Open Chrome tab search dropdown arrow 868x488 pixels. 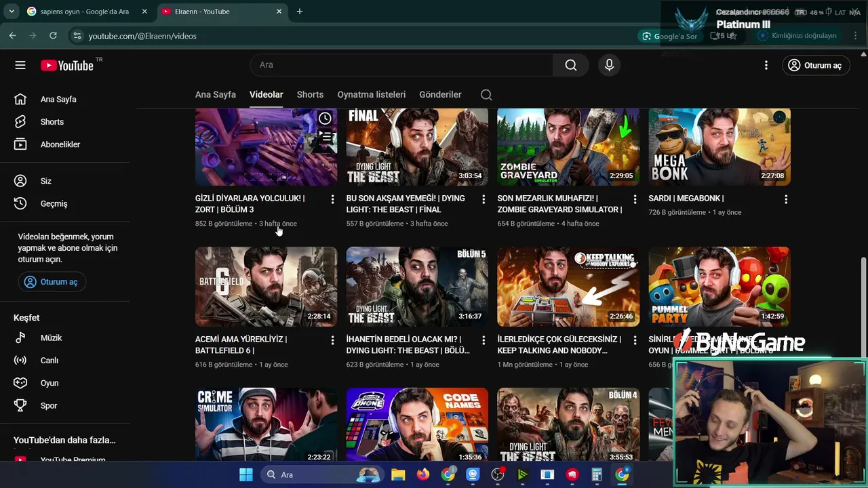12,12
